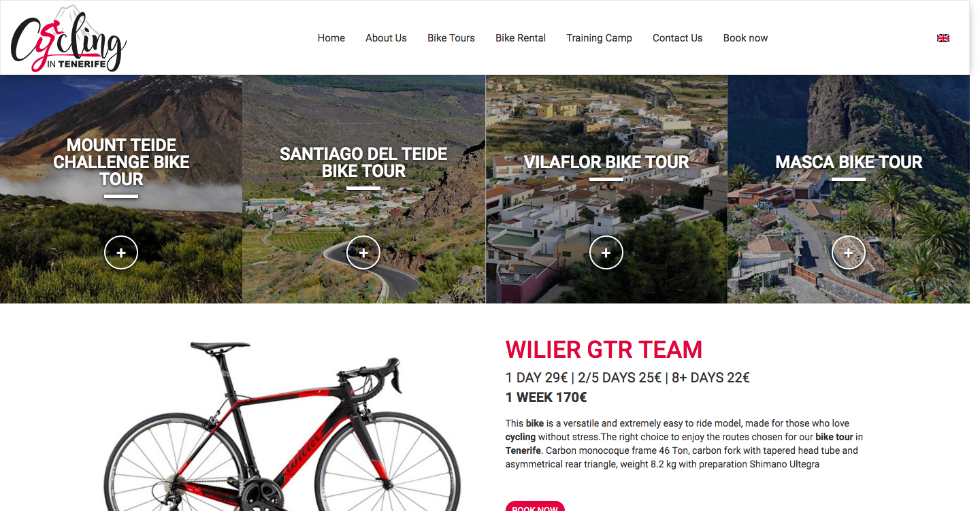Click the UK flag language icon
The height and width of the screenshot is (511, 980).
pos(943,38)
